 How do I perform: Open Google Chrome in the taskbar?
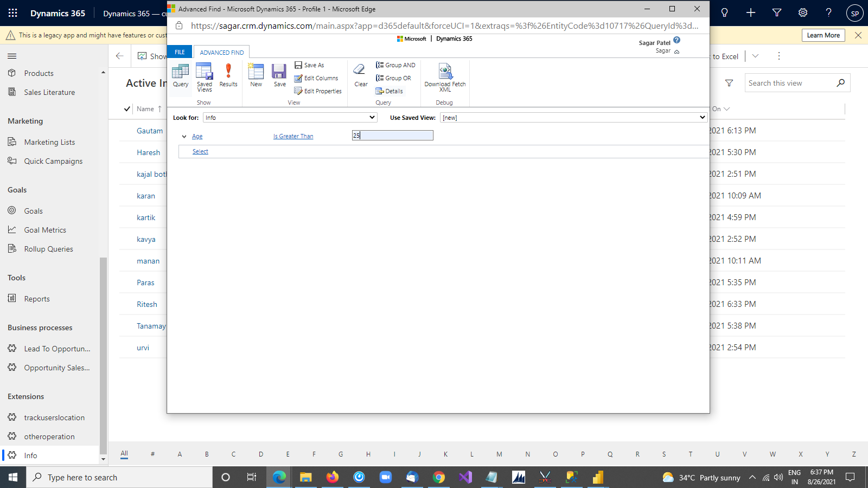(x=439, y=477)
